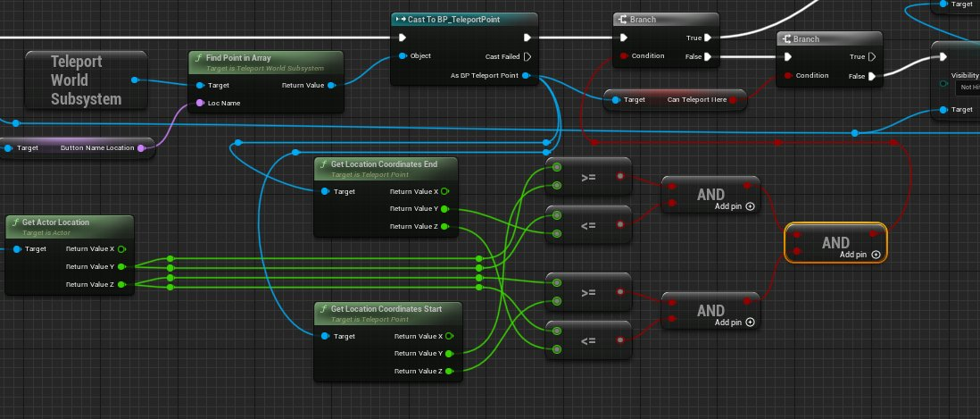
Task: Click Add pin plus on the uppermost AND node
Action: 750,206
